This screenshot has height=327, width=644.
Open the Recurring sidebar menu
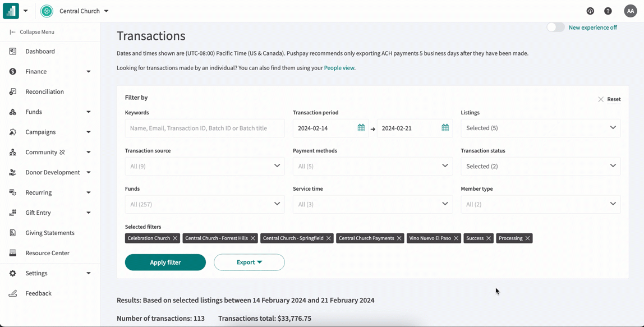coord(38,192)
